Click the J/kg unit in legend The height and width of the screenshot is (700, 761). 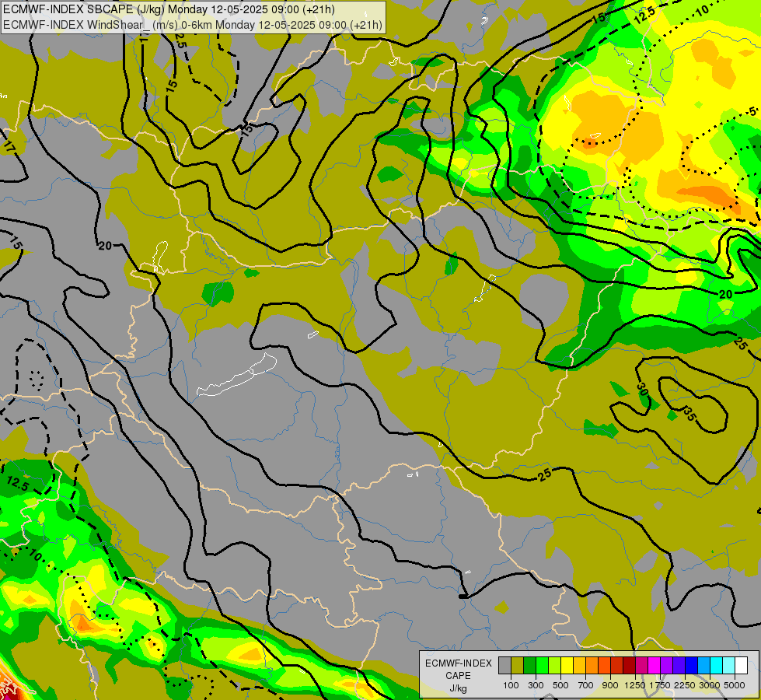[x=458, y=688]
